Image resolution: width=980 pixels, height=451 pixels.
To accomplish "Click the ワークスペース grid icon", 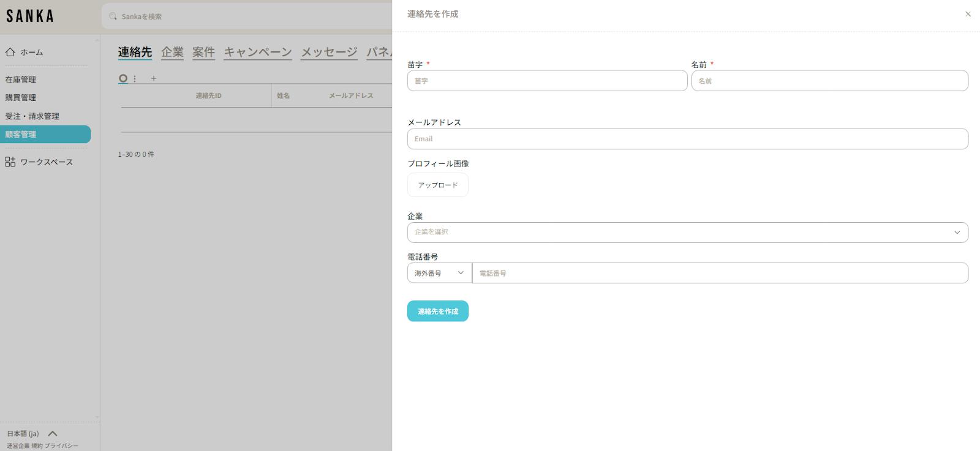I will [10, 162].
